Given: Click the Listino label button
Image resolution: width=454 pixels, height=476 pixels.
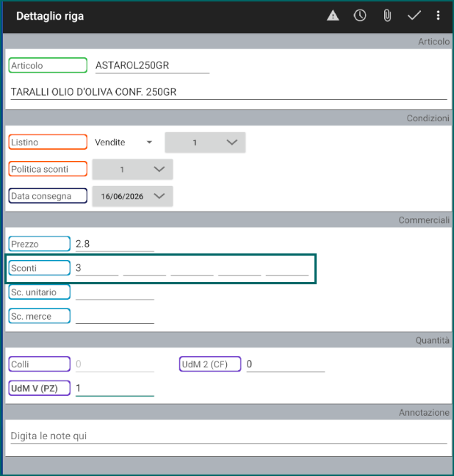Looking at the screenshot, I should (48, 142).
